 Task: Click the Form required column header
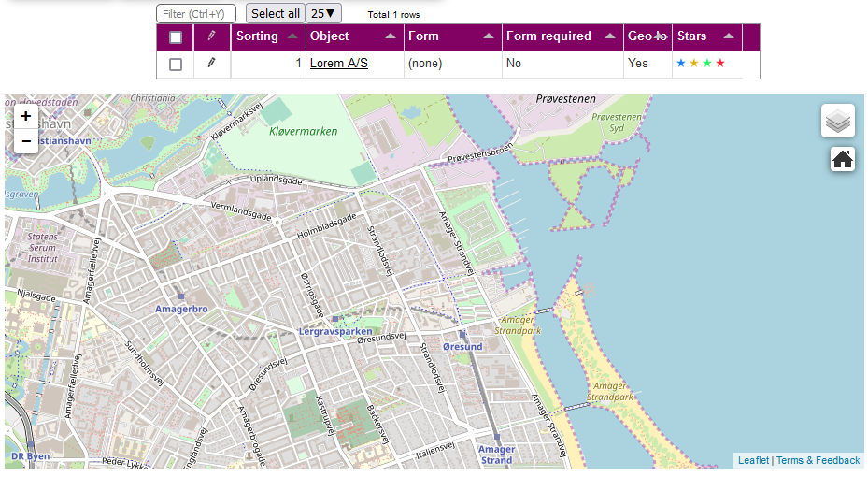pyautogui.click(x=548, y=36)
